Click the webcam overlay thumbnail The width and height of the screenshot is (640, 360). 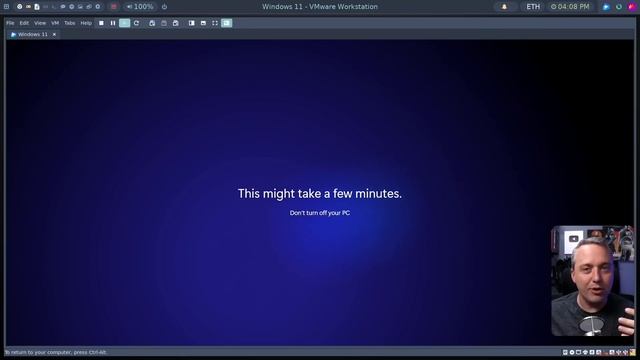pos(593,281)
